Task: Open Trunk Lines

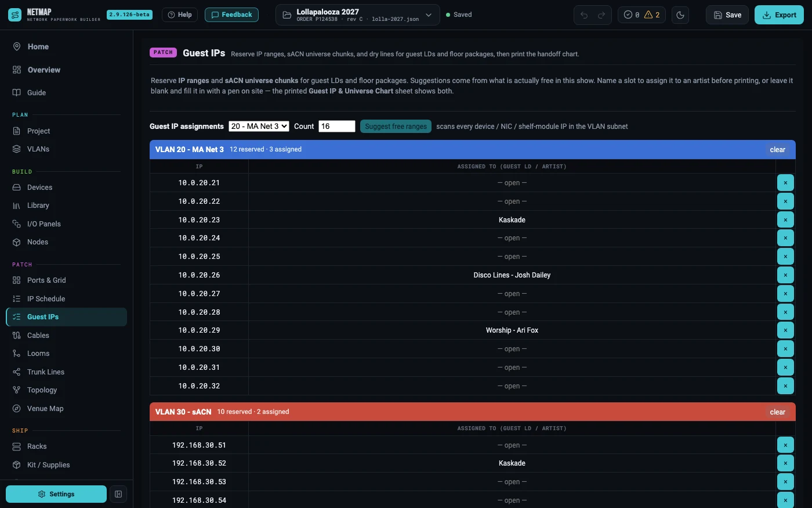Action: 66,372
